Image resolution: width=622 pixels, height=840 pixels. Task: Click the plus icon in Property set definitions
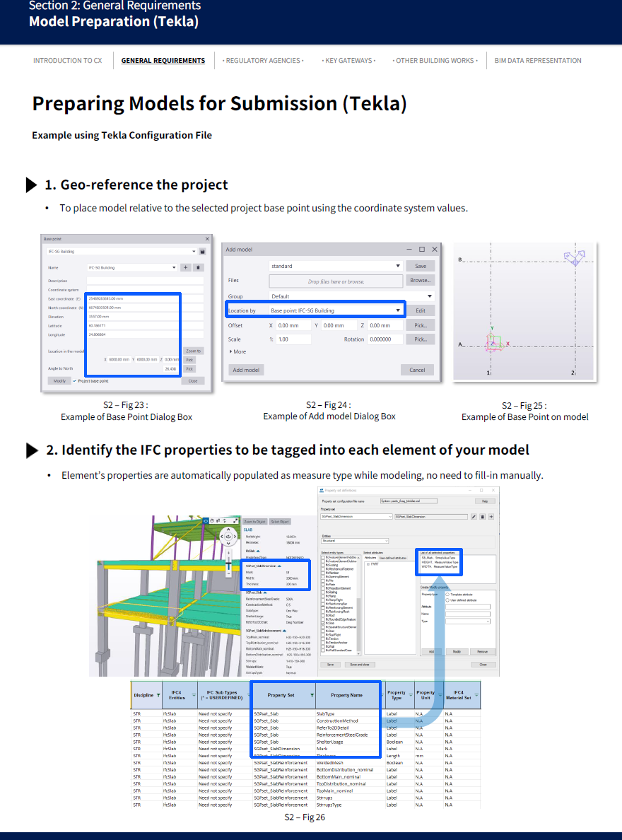tap(491, 516)
